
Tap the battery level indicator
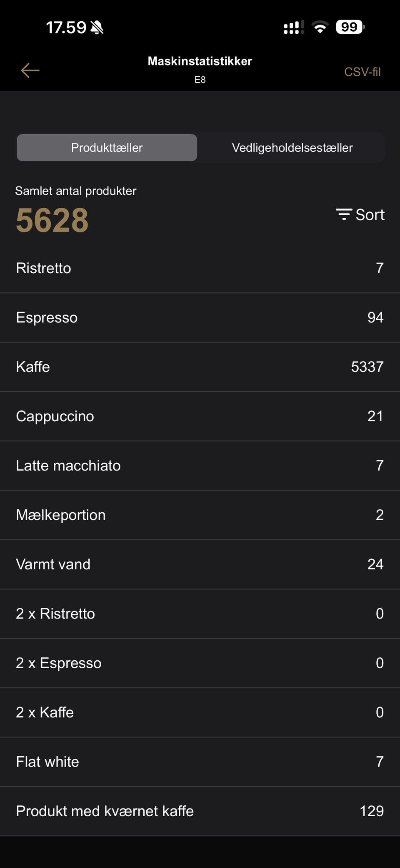tap(350, 28)
